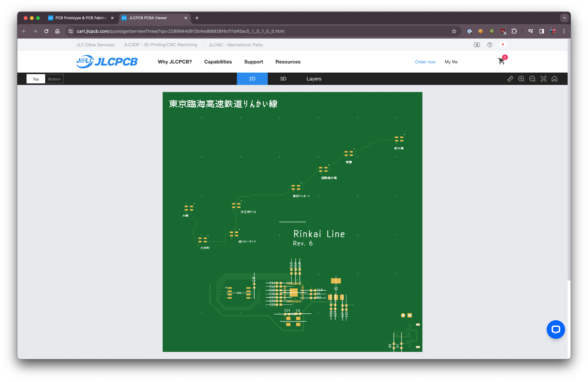Screen dimensions: 588x382
Task: Close the PCB Prototype tab
Action: (112, 18)
